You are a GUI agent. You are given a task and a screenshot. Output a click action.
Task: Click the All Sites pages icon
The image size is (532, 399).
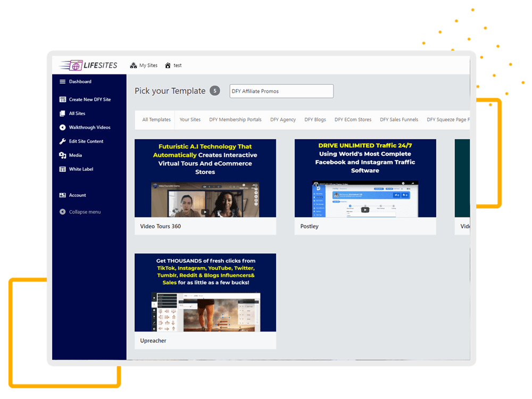tap(62, 113)
